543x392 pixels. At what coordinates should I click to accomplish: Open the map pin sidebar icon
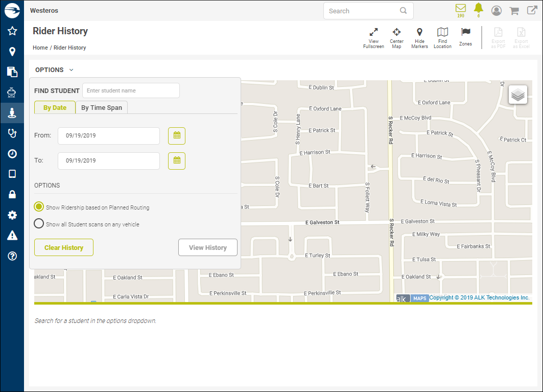(12, 52)
